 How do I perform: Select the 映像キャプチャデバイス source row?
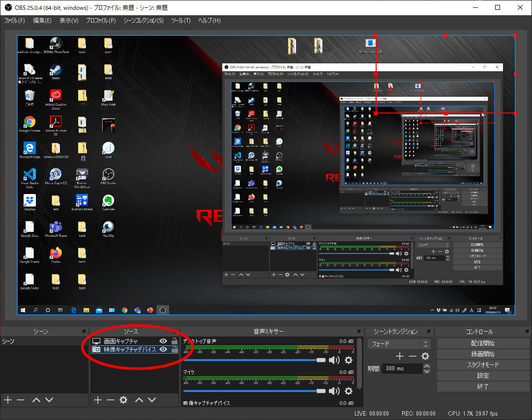(135, 349)
